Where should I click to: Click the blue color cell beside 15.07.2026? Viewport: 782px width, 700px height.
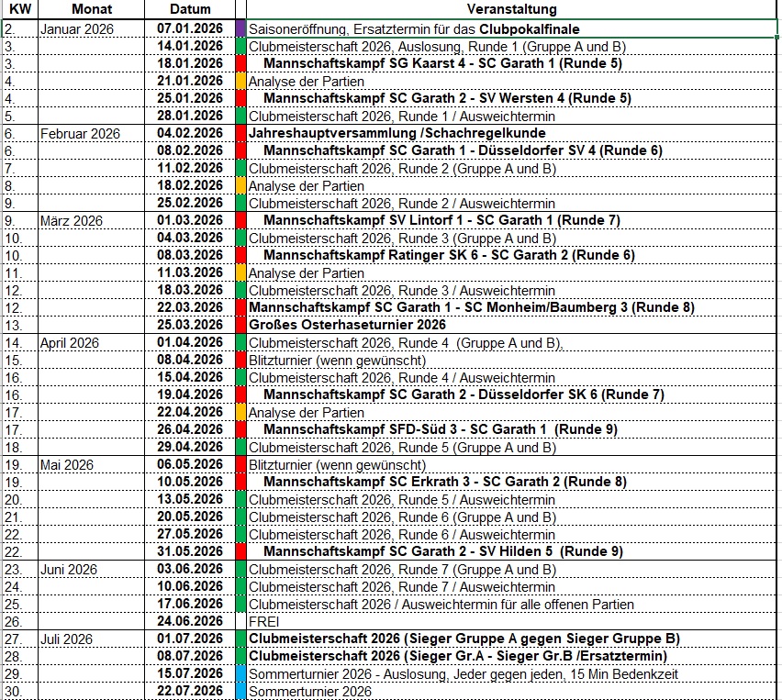241,674
